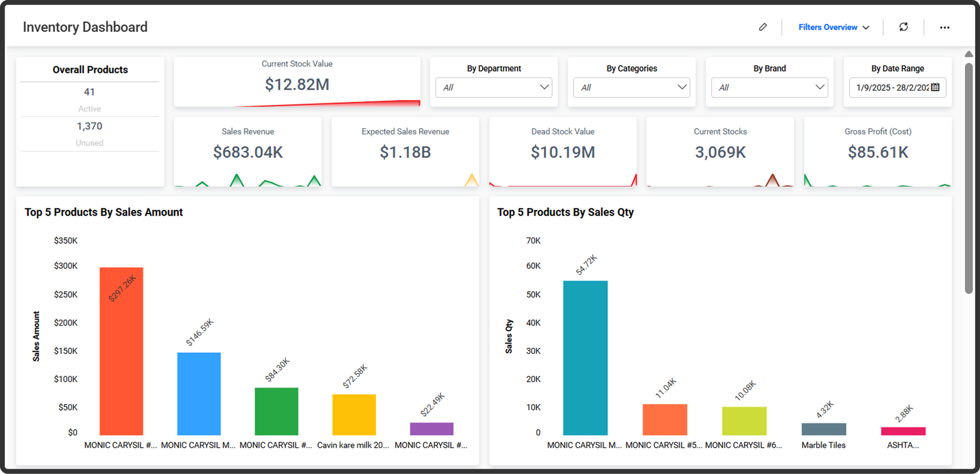Open the Dead Stock Value card
This screenshot has width=980, height=474.
pyautogui.click(x=563, y=152)
